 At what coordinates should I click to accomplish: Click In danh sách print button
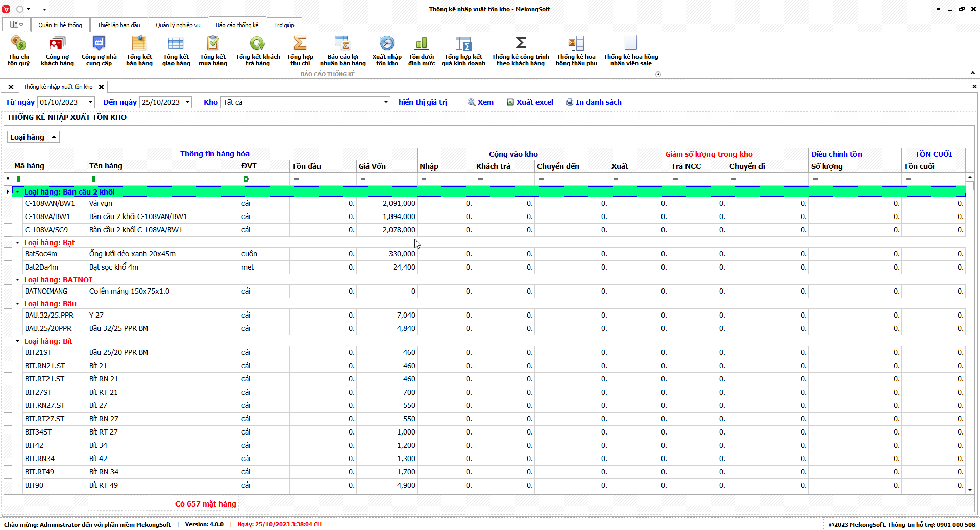pyautogui.click(x=593, y=102)
